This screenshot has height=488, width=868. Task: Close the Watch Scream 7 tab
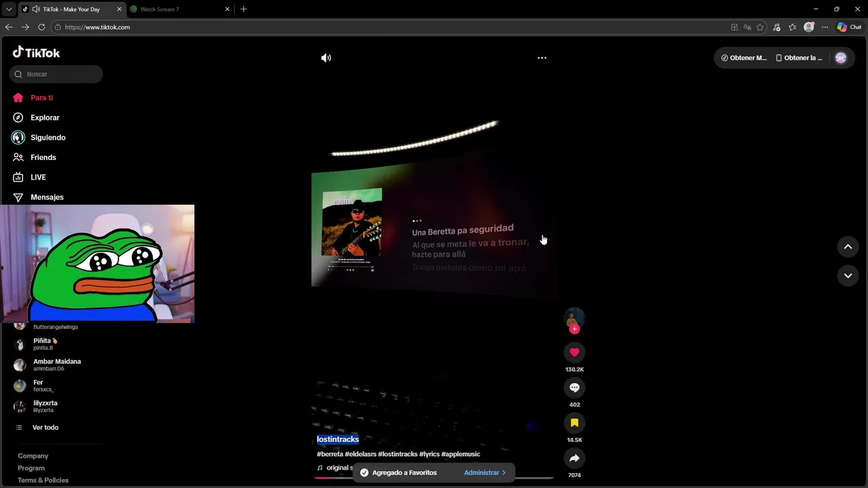click(x=227, y=9)
